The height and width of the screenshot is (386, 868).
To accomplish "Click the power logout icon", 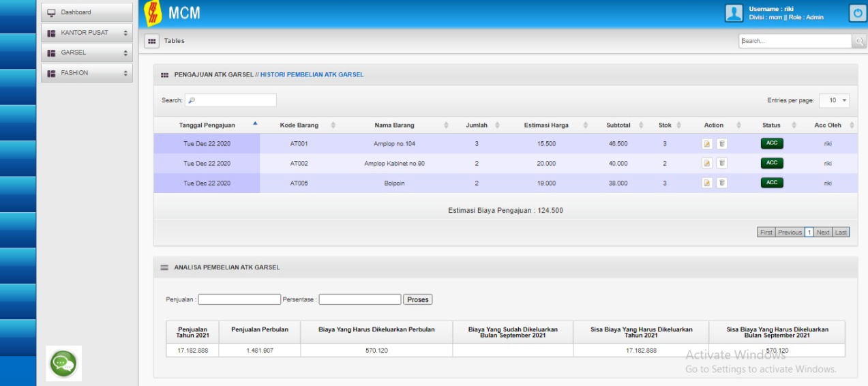I will pyautogui.click(x=857, y=13).
